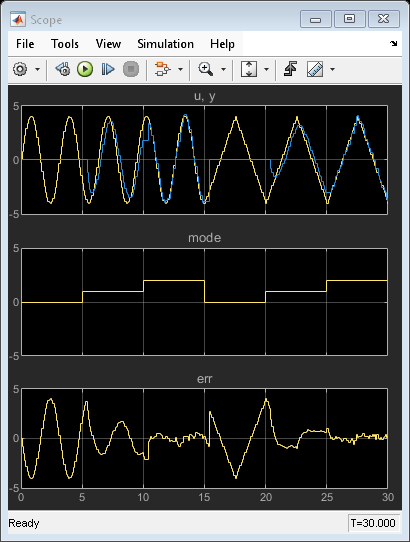Select the Zoom magnifier tool

click(x=206, y=69)
